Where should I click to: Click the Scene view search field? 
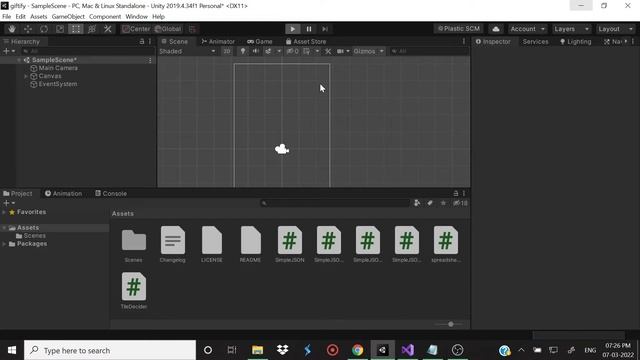[429, 51]
